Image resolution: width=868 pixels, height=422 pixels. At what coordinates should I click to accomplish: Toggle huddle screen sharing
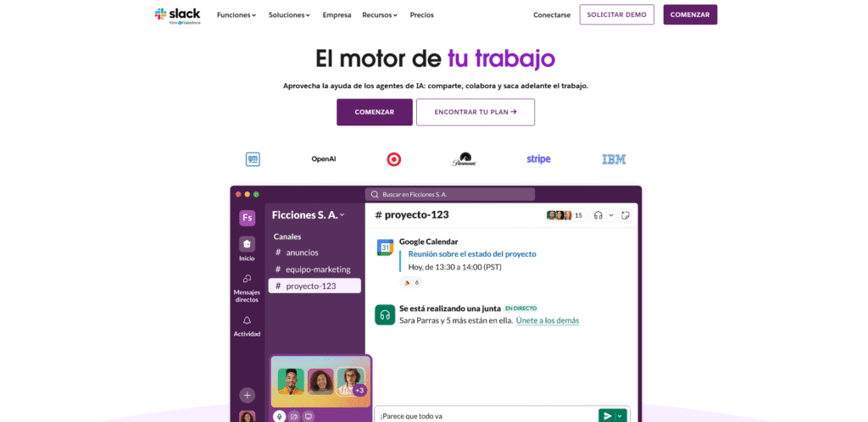(309, 416)
